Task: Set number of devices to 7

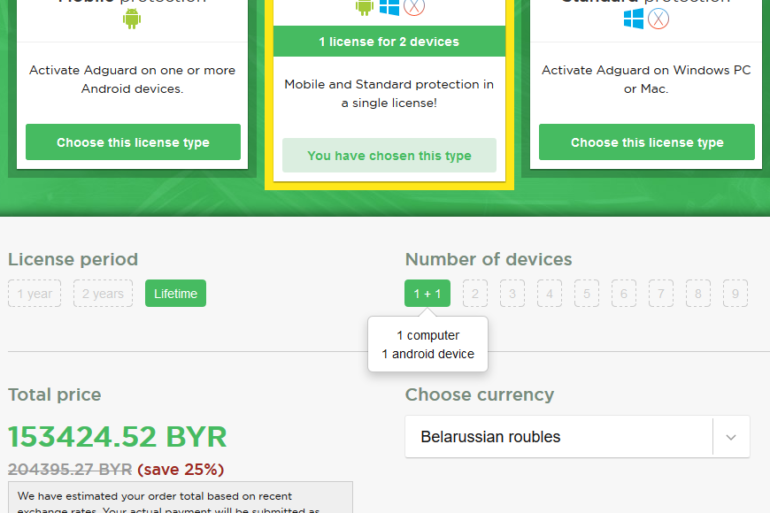Action: coord(661,294)
